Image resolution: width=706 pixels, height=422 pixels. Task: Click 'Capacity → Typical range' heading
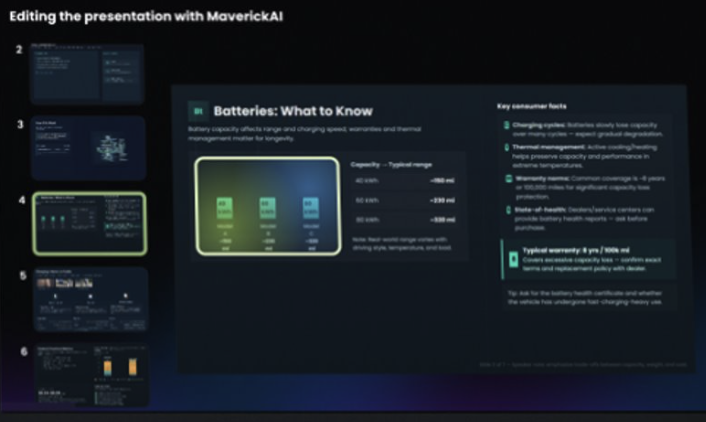point(391,164)
